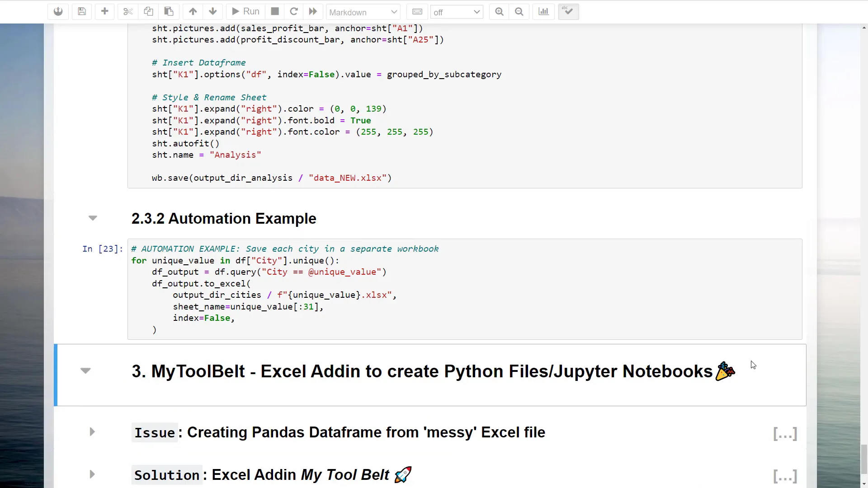Image resolution: width=868 pixels, height=488 pixels.
Task: Click the copy cells icon
Action: (x=148, y=12)
